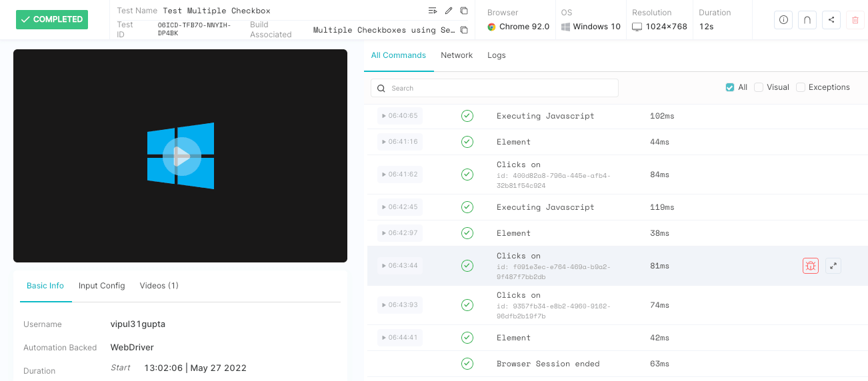
Task: Click the Chrome 92.0 text
Action: (524, 27)
